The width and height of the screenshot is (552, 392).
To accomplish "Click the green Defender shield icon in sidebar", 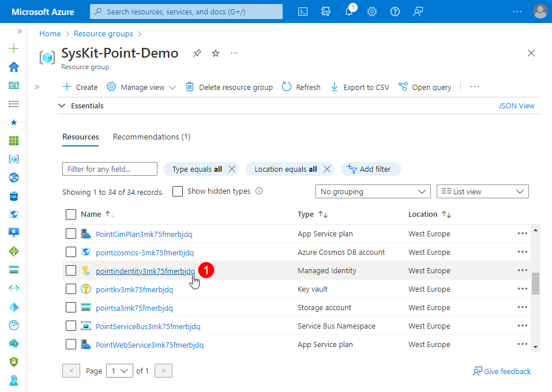I will [x=13, y=362].
